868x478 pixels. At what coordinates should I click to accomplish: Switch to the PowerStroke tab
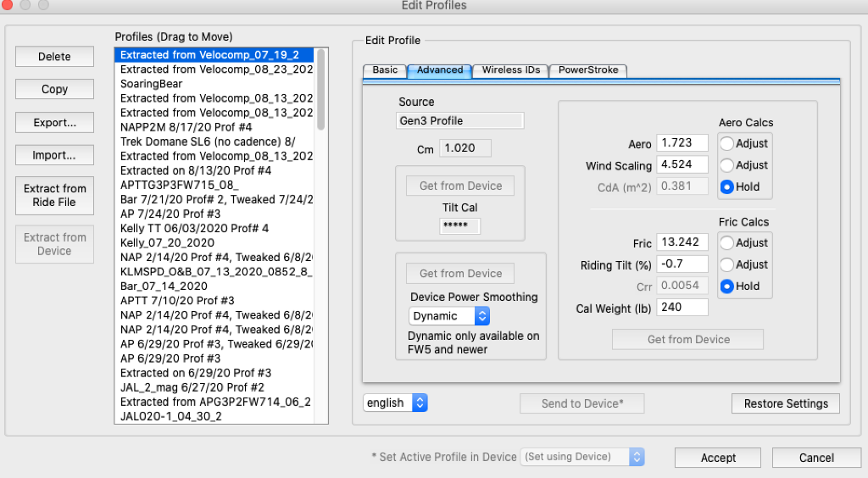(588, 70)
